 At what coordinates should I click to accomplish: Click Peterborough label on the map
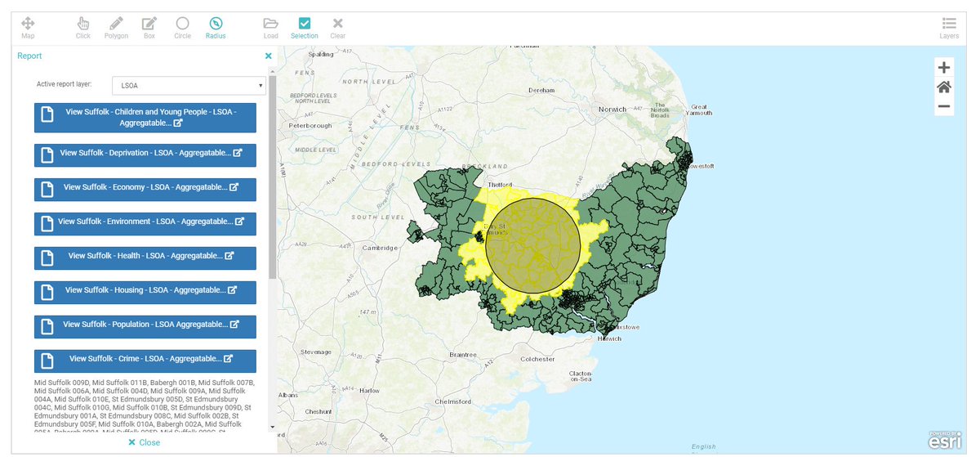click(311, 126)
